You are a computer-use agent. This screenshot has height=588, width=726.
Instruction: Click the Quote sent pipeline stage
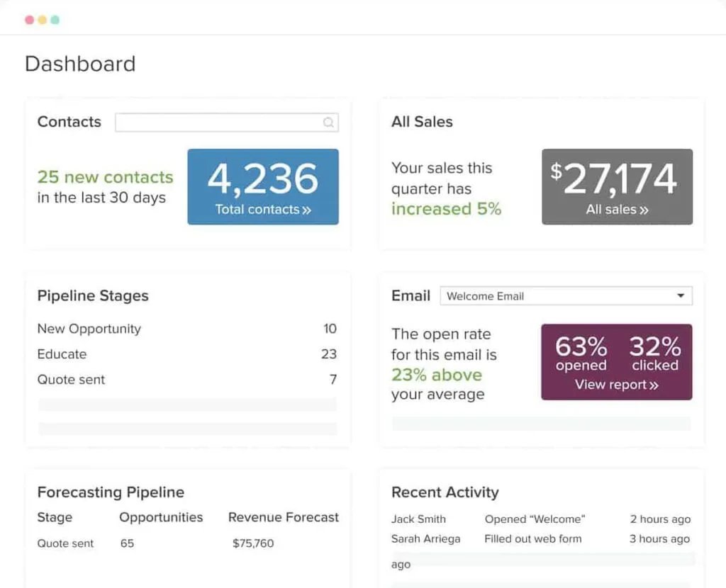(71, 380)
